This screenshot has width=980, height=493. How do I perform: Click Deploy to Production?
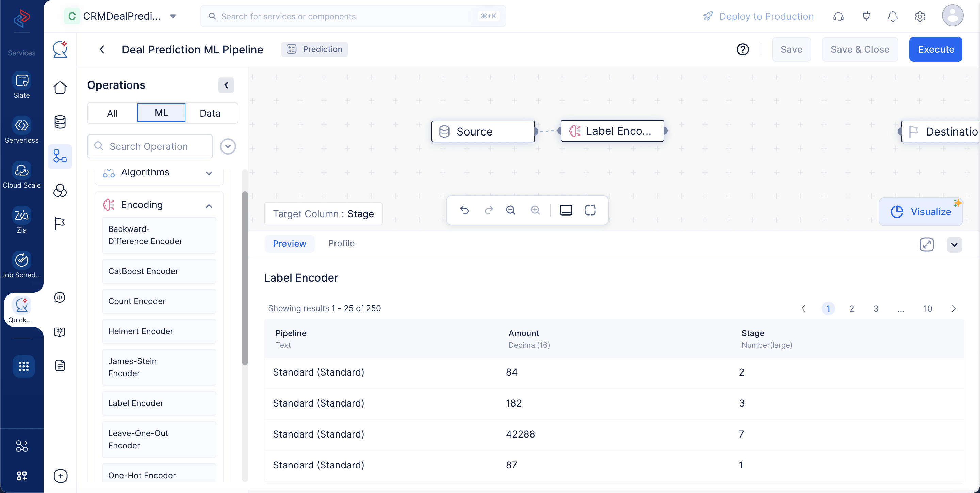(758, 16)
